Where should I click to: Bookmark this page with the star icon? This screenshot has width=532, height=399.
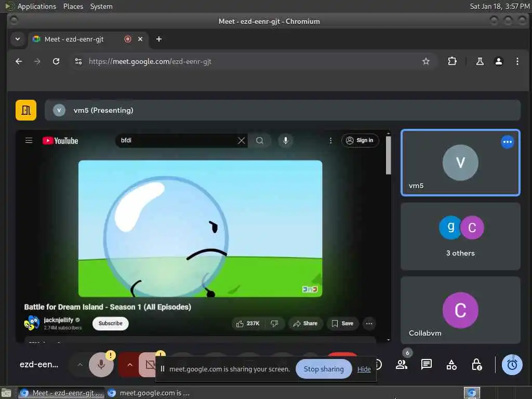point(426,61)
